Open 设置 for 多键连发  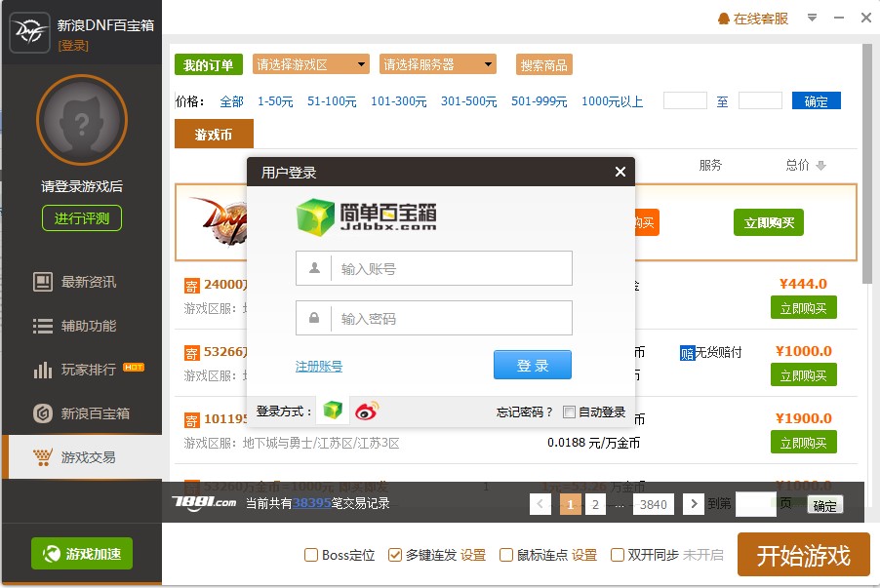click(x=472, y=555)
